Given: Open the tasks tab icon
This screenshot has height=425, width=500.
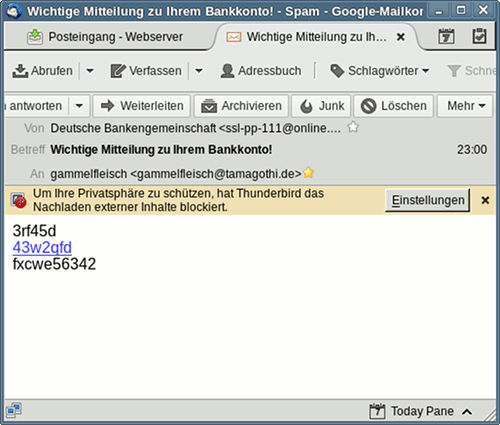Looking at the screenshot, I should click(479, 36).
